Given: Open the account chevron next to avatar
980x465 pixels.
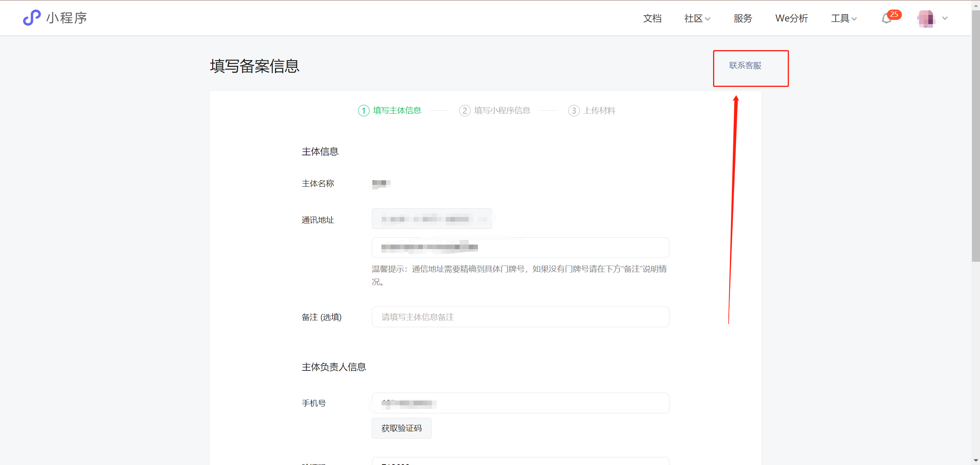Looking at the screenshot, I should 945,18.
